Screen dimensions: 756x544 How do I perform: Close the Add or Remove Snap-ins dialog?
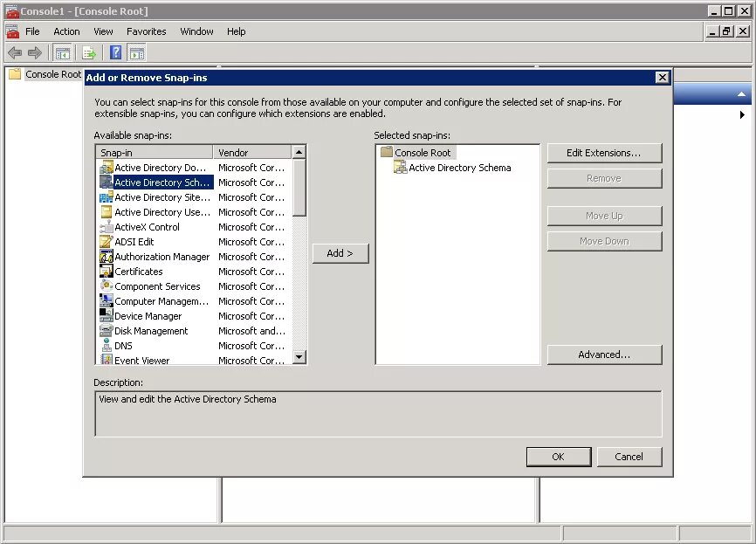pos(663,77)
